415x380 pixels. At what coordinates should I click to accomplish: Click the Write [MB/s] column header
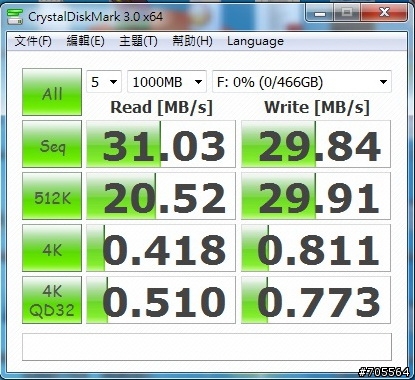click(317, 107)
